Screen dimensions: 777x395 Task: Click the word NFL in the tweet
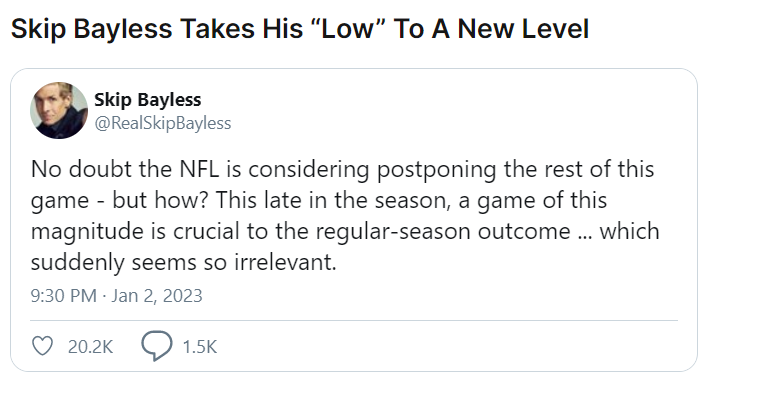[x=199, y=169]
